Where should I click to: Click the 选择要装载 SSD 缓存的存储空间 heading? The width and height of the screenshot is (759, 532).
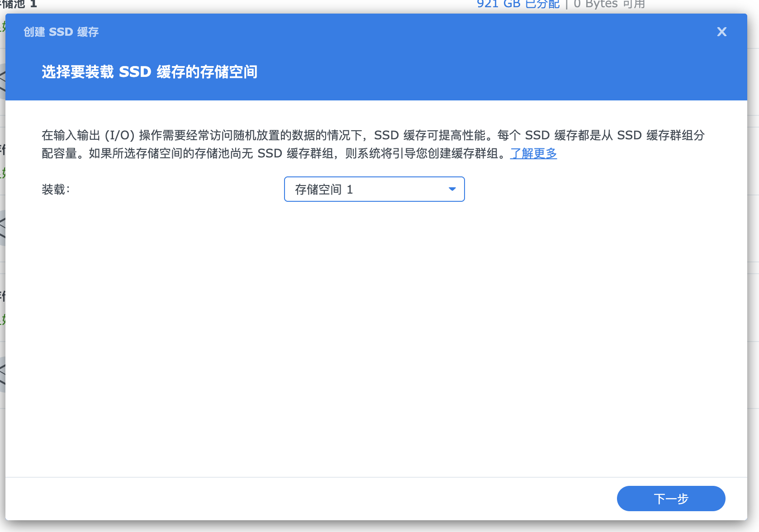pos(149,72)
